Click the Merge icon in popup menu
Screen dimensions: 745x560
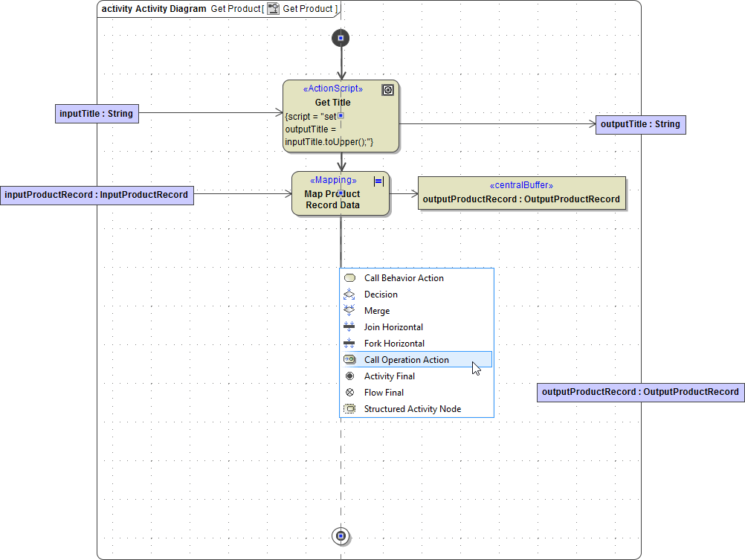pyautogui.click(x=349, y=311)
